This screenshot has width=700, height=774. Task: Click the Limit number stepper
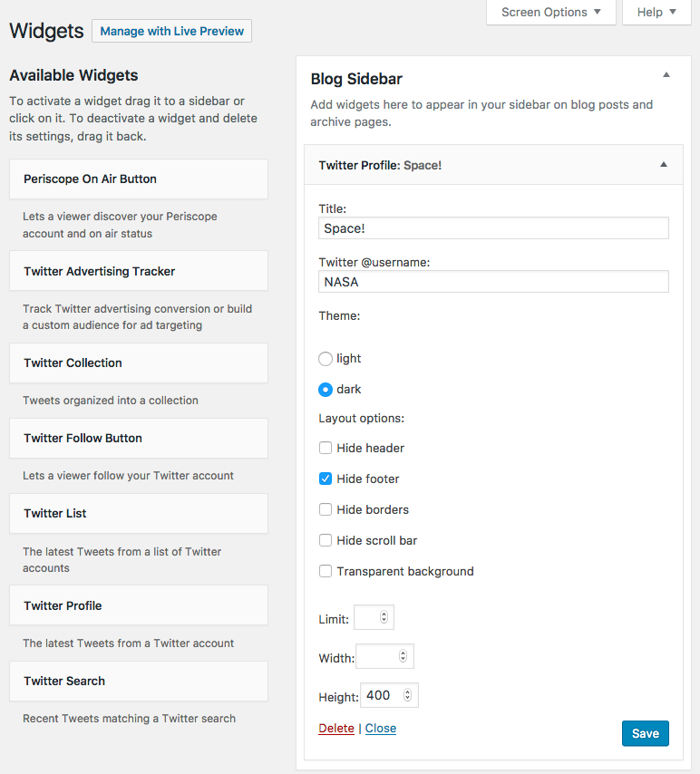coord(384,617)
